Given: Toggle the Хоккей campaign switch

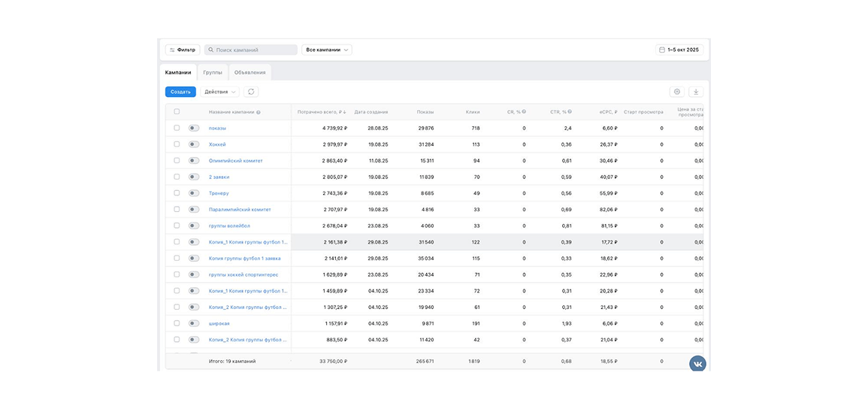Looking at the screenshot, I should click(x=194, y=144).
